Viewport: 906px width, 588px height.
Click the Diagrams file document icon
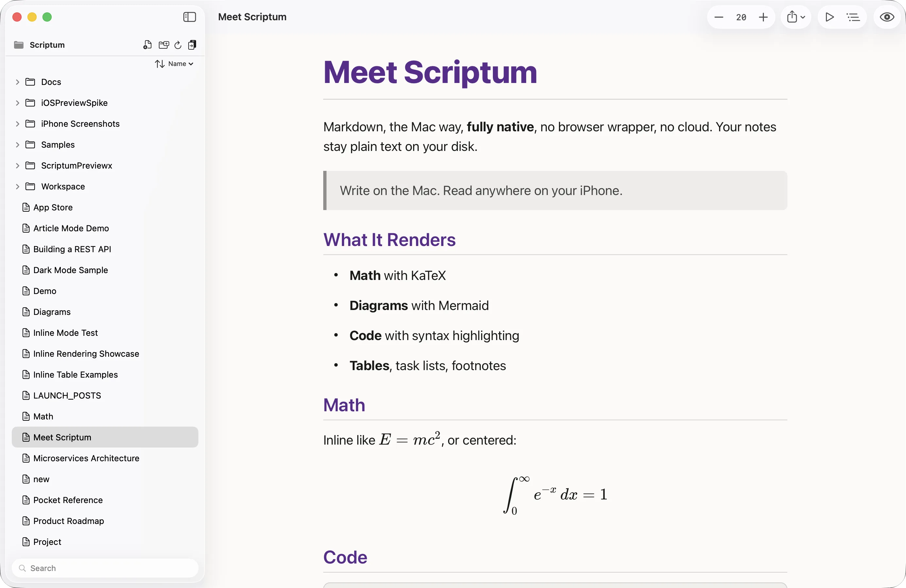(x=26, y=312)
